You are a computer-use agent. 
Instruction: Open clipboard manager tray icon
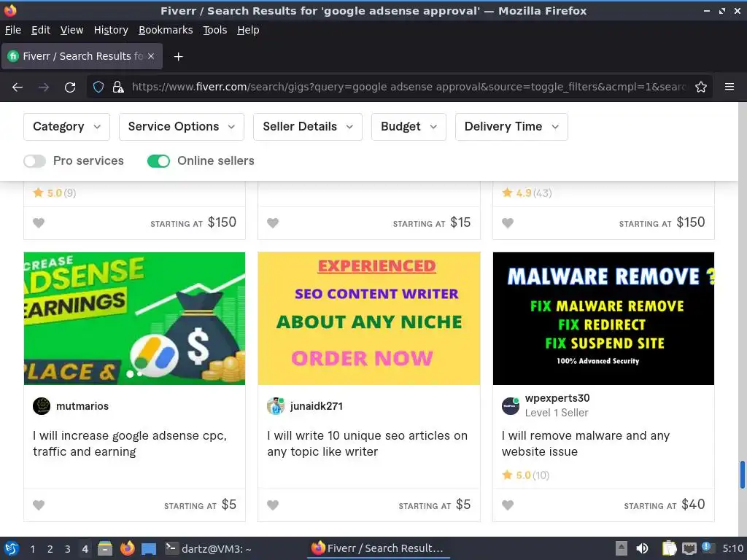point(670,548)
